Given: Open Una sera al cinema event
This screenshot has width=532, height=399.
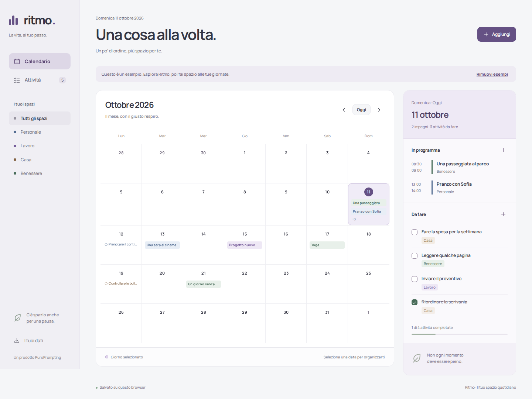Looking at the screenshot, I should (x=162, y=245).
